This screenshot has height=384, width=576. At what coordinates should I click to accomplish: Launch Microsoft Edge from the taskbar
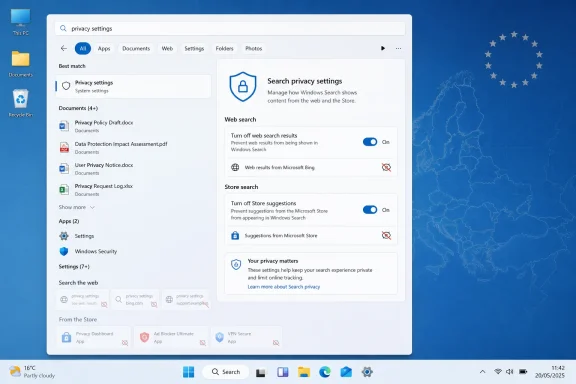pyautogui.click(x=325, y=372)
